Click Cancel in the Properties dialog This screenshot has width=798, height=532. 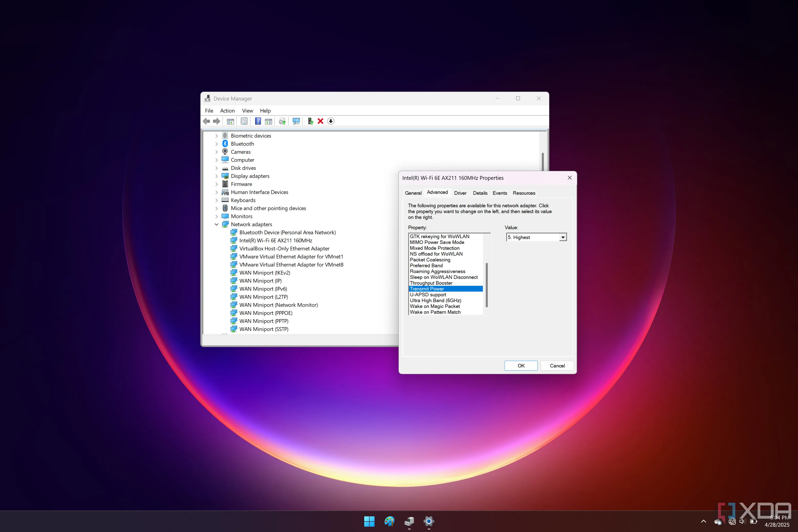pos(557,366)
